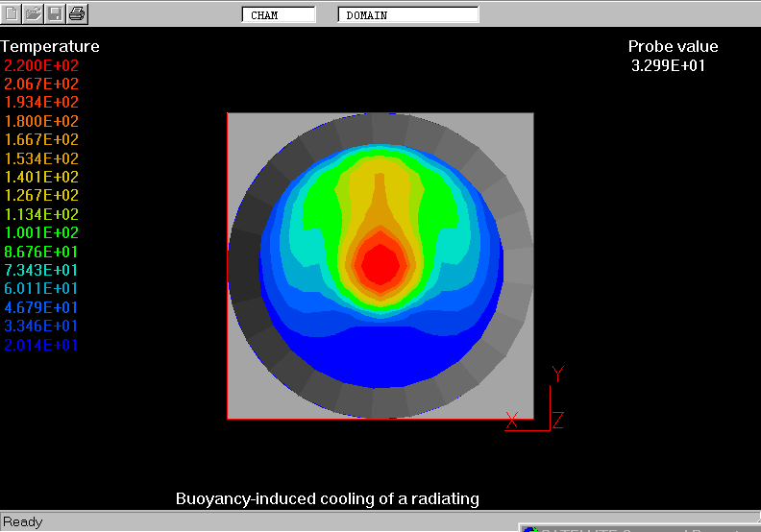The height and width of the screenshot is (532, 761).
Task: Click the DOMAIN text field
Action: click(x=408, y=14)
